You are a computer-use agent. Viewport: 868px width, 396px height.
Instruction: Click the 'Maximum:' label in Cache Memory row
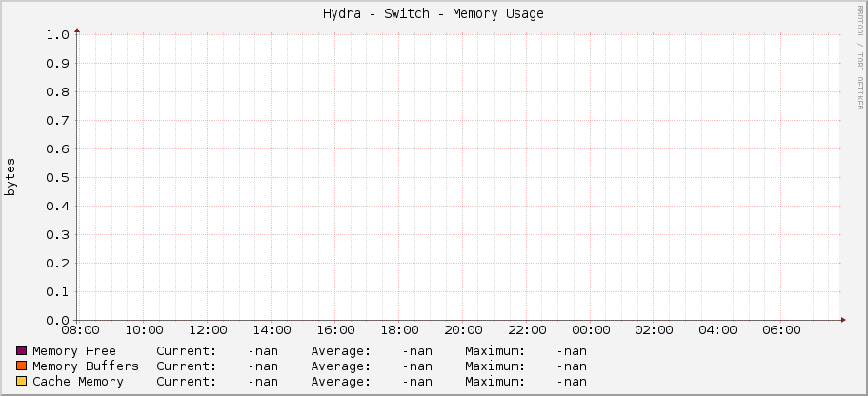(495, 382)
